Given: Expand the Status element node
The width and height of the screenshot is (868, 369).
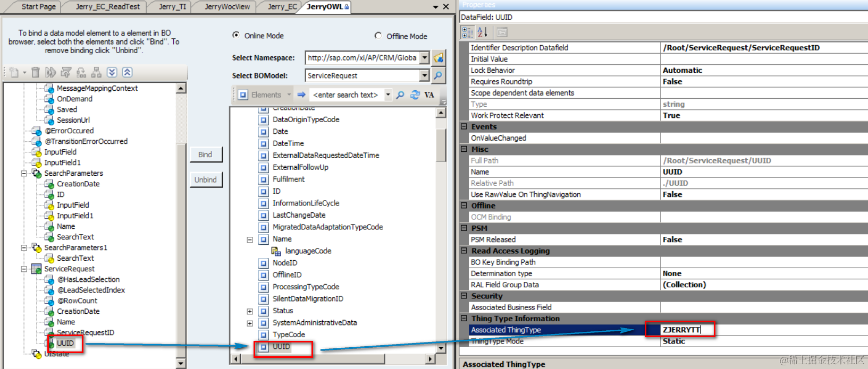Looking at the screenshot, I should coord(250,311).
